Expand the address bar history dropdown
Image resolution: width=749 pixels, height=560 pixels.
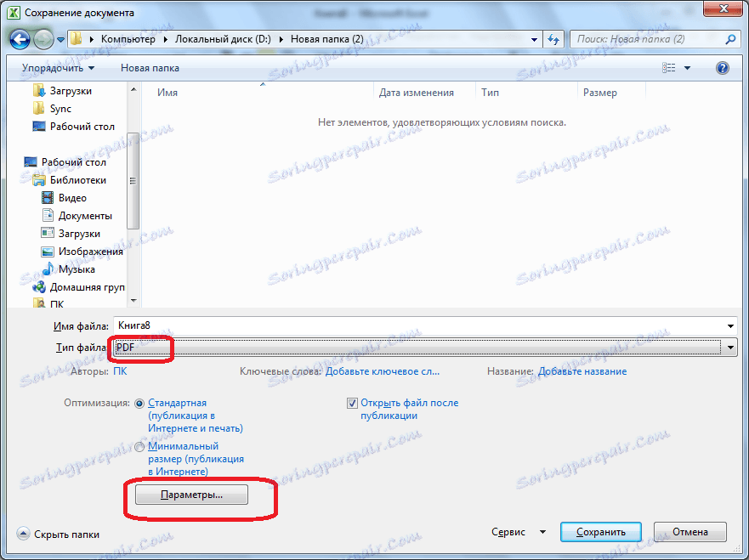[534, 40]
